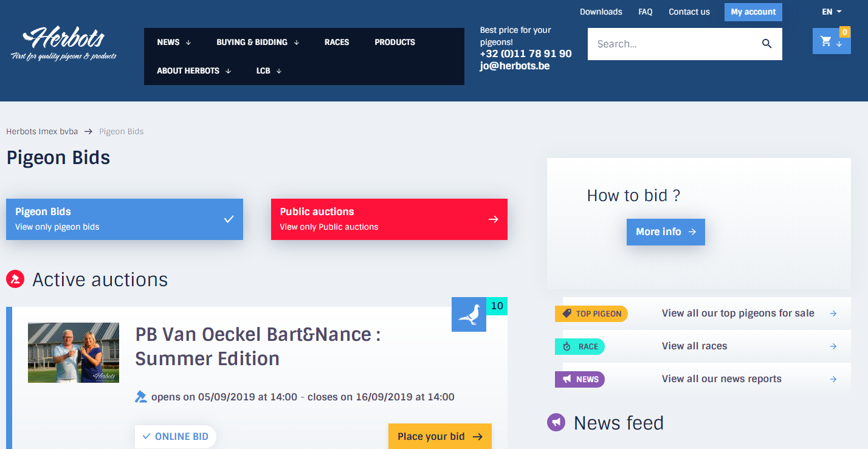Image resolution: width=868 pixels, height=449 pixels.
Task: Open the PRODUCTS menu item
Action: [x=394, y=42]
